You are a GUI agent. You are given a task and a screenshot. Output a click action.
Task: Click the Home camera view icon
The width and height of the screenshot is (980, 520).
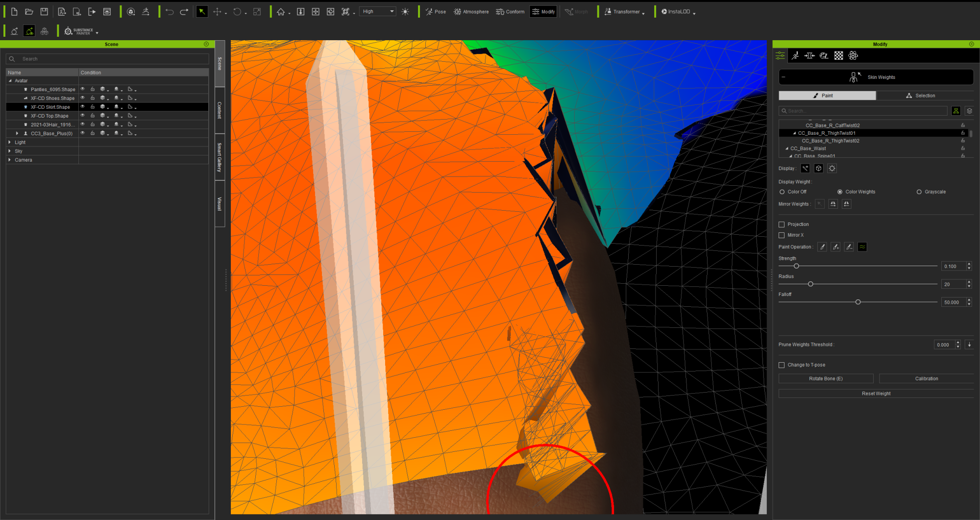[281, 12]
